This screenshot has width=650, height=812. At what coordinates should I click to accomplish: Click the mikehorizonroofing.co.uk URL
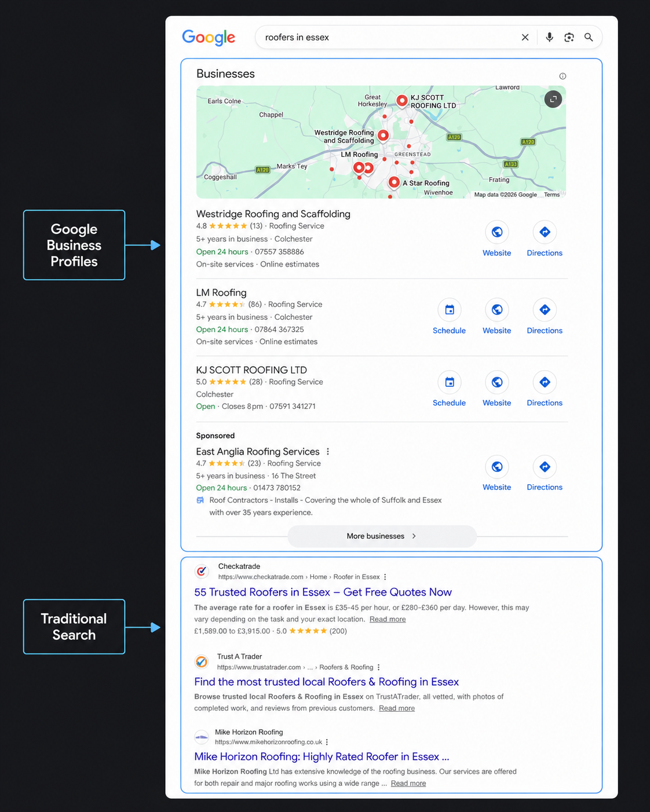point(268,742)
